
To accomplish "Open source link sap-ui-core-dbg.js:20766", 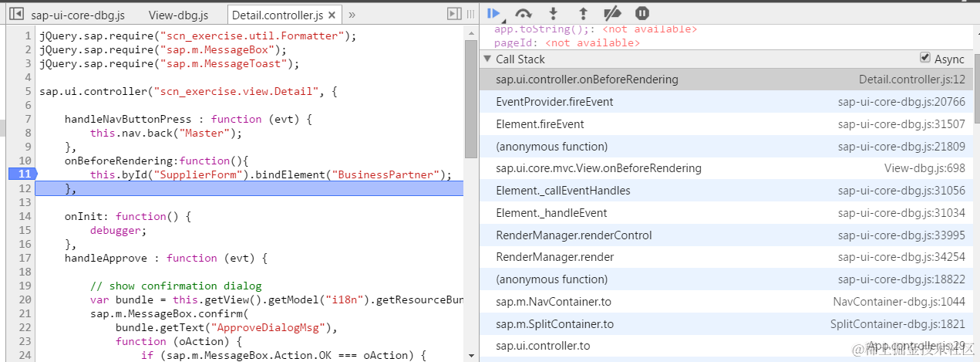I will tap(901, 102).
